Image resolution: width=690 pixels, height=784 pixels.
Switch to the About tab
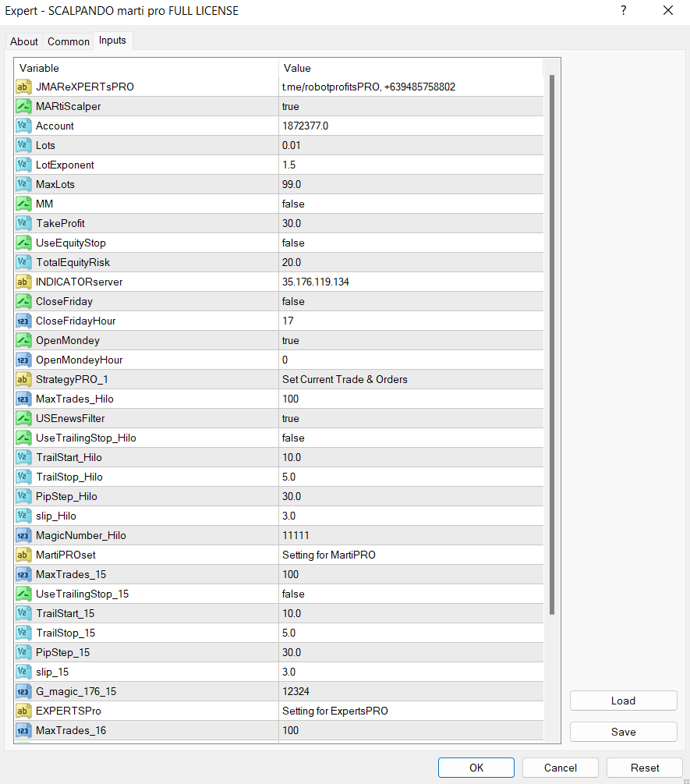[24, 41]
